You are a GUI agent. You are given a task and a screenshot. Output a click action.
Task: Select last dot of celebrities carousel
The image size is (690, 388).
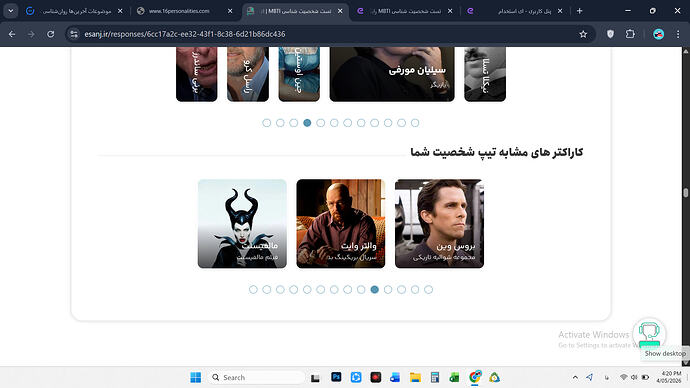coord(415,123)
